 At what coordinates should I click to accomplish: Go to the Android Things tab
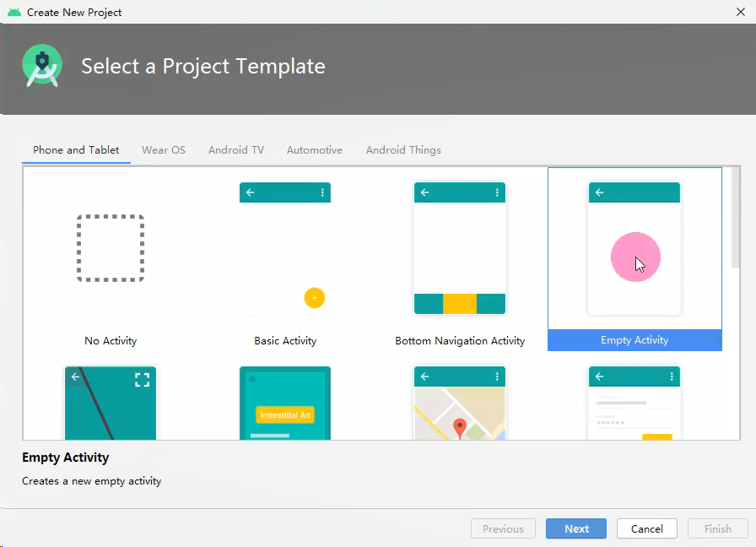coord(403,150)
